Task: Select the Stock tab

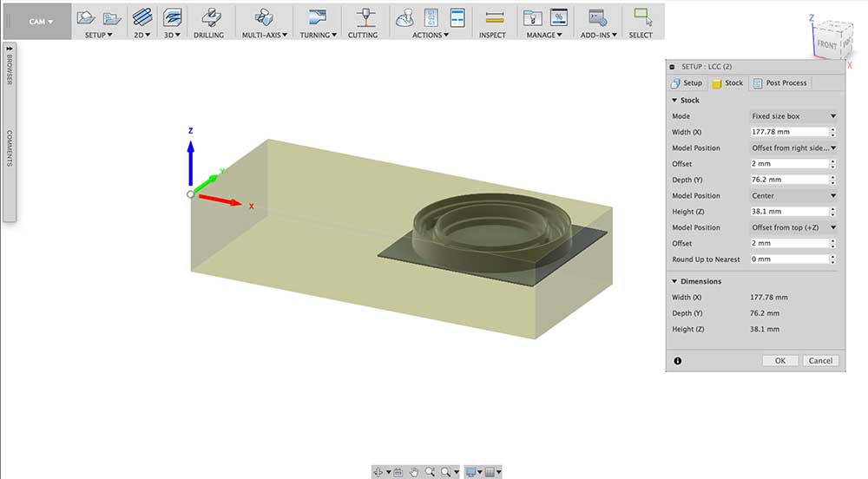Action: 728,83
